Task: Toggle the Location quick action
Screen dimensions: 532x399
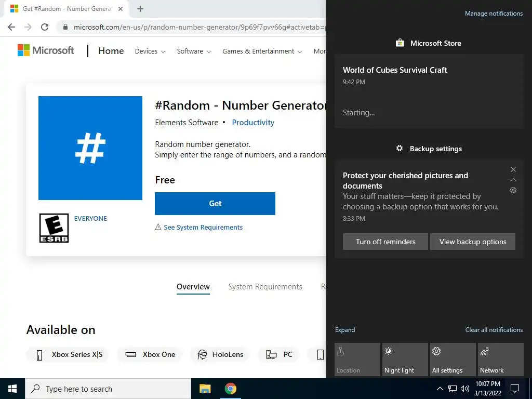Action: 357,360
